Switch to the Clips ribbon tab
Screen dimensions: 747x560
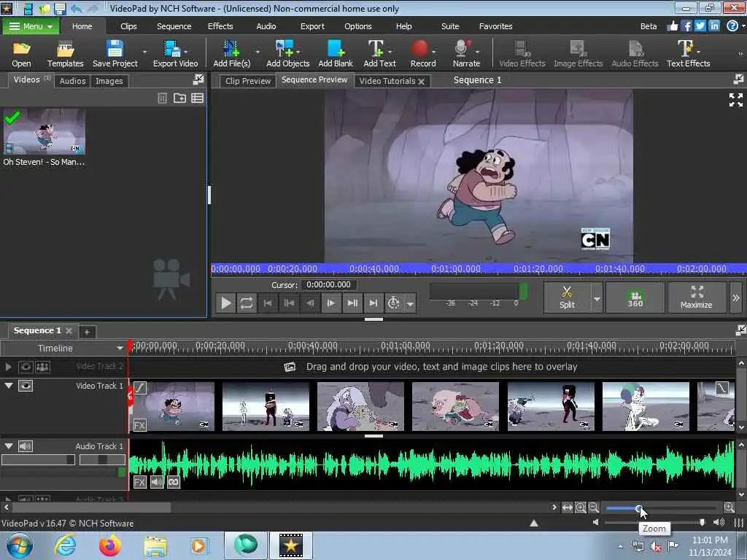128,26
